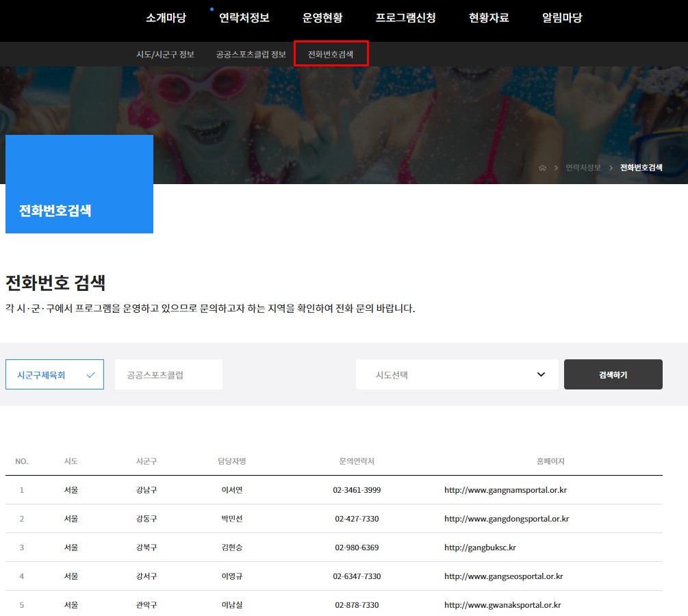Click contact name 이남실
The width and height of the screenshot is (688, 616).
tap(232, 605)
